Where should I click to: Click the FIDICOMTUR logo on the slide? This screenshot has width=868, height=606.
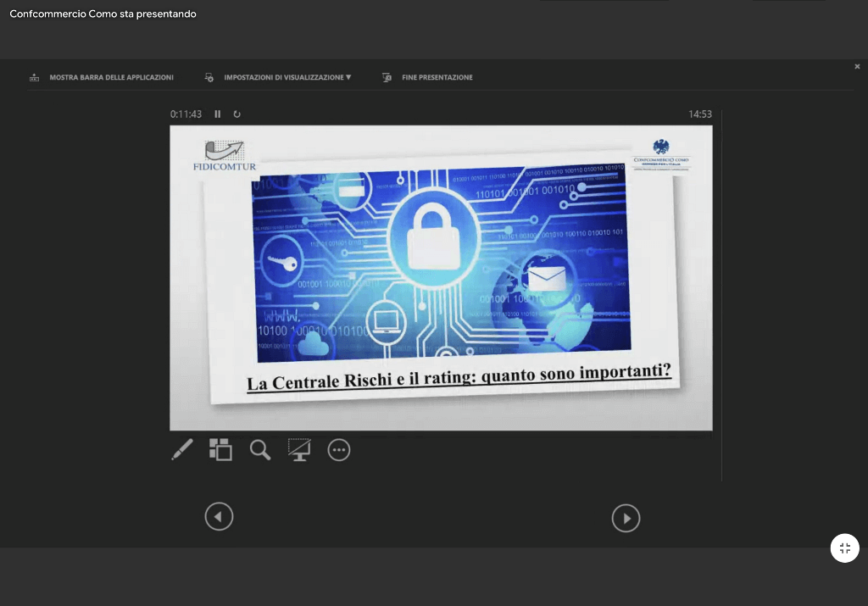point(224,156)
